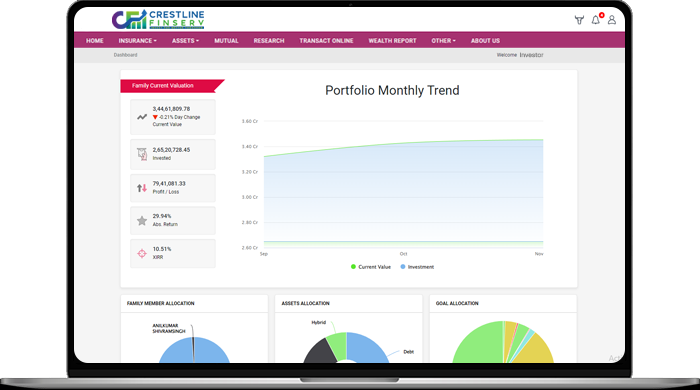The width and height of the screenshot is (700, 390).
Task: Expand the Other dropdown menu
Action: tap(443, 41)
